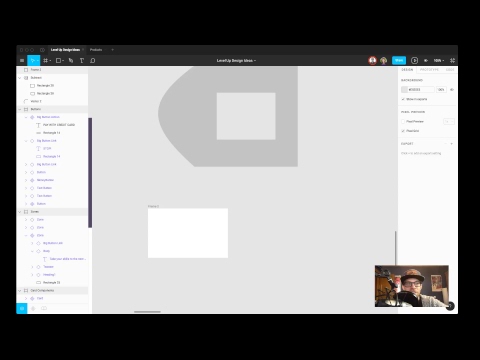
Task: Collapse the Body layer
Action: [32, 251]
